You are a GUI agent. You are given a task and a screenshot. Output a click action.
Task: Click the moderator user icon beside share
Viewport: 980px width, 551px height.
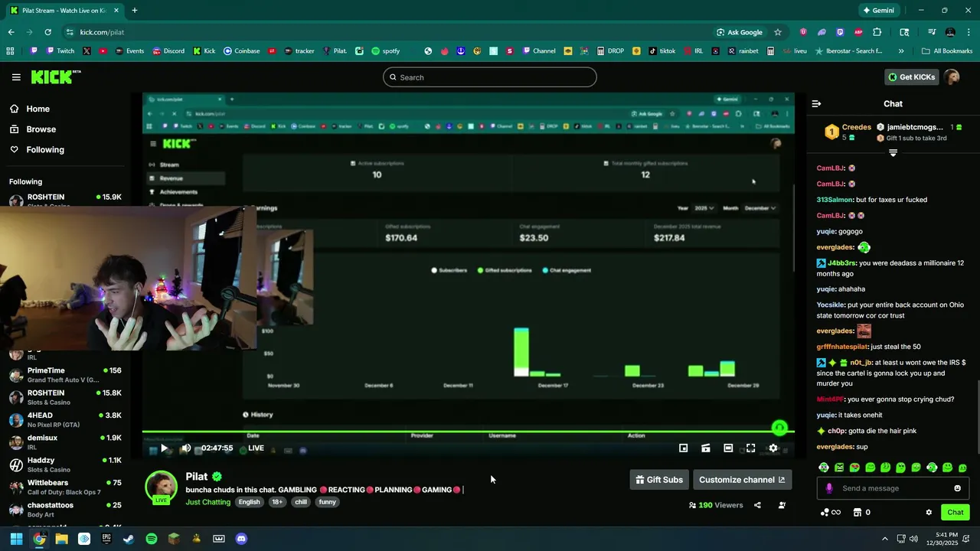(x=782, y=505)
